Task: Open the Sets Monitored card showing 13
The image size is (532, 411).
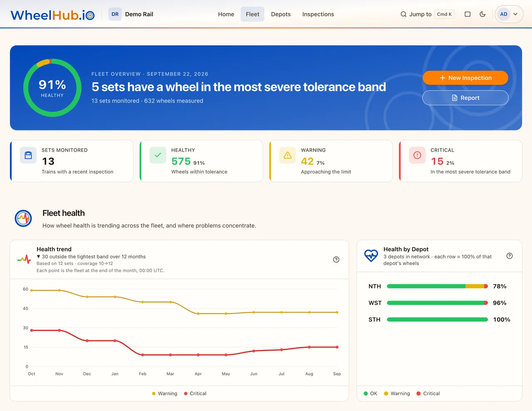Action: 71,161
